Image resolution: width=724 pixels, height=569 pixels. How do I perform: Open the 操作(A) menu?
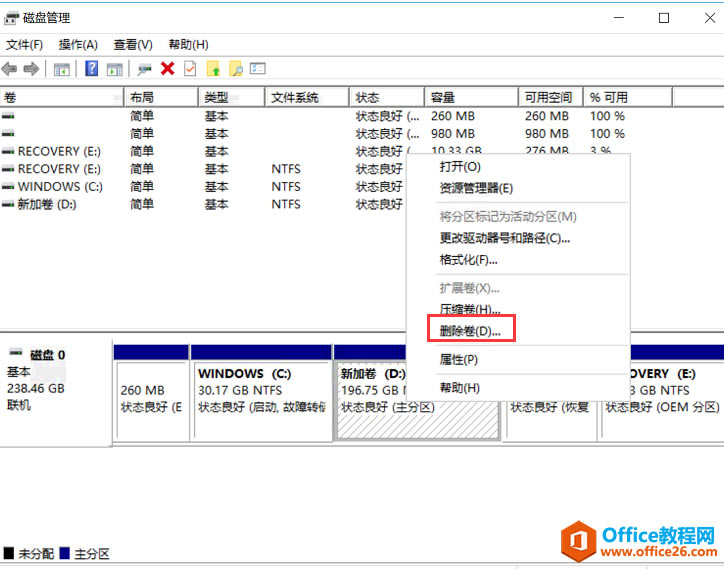pyautogui.click(x=78, y=45)
